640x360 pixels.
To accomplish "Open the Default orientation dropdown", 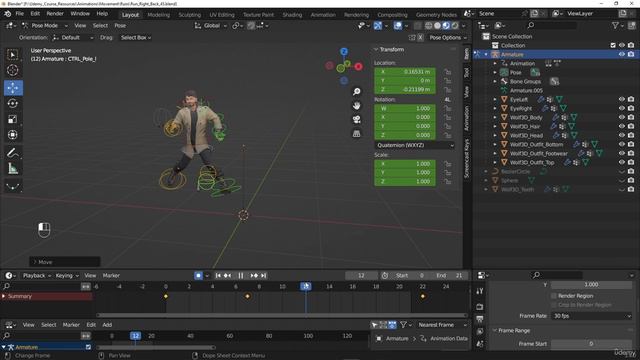I will (x=73, y=38).
